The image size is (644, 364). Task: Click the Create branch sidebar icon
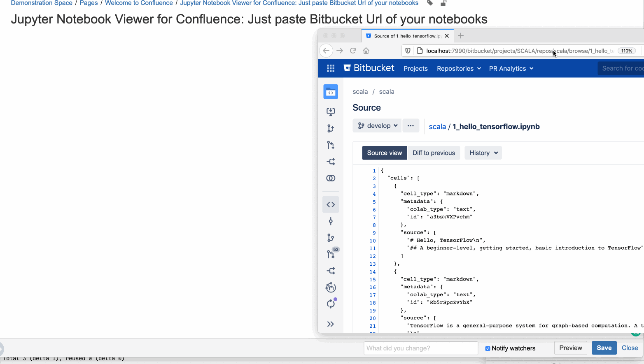pyautogui.click(x=331, y=128)
